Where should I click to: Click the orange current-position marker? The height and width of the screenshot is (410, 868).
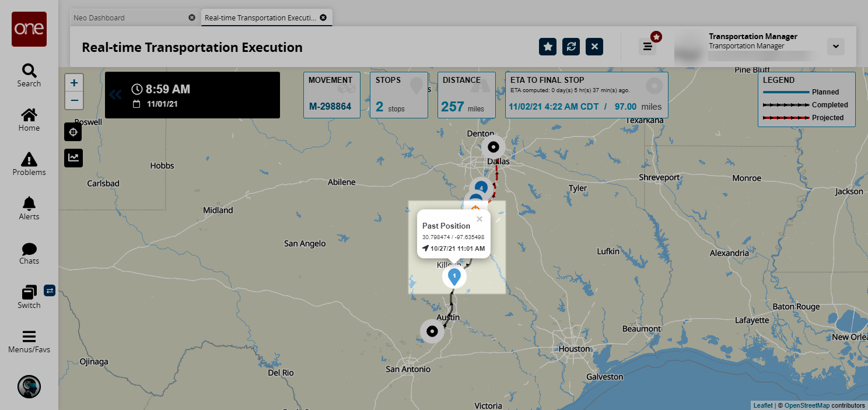coord(475,209)
